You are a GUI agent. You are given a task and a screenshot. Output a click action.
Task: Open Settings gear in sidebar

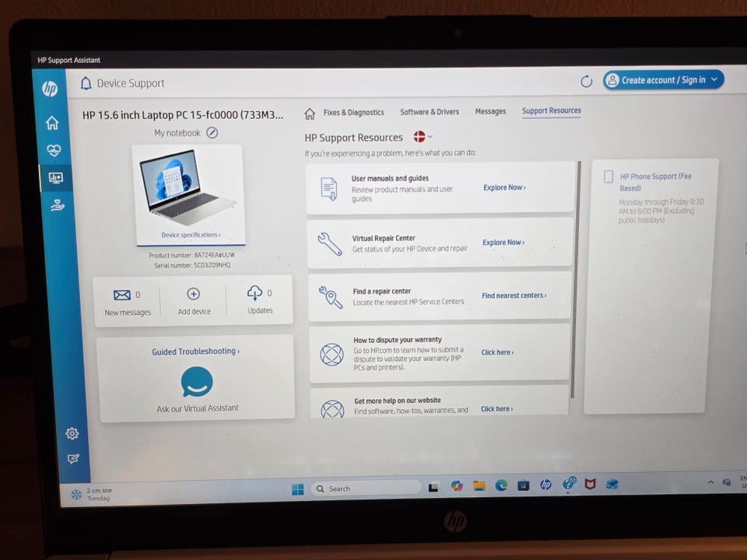point(72,433)
